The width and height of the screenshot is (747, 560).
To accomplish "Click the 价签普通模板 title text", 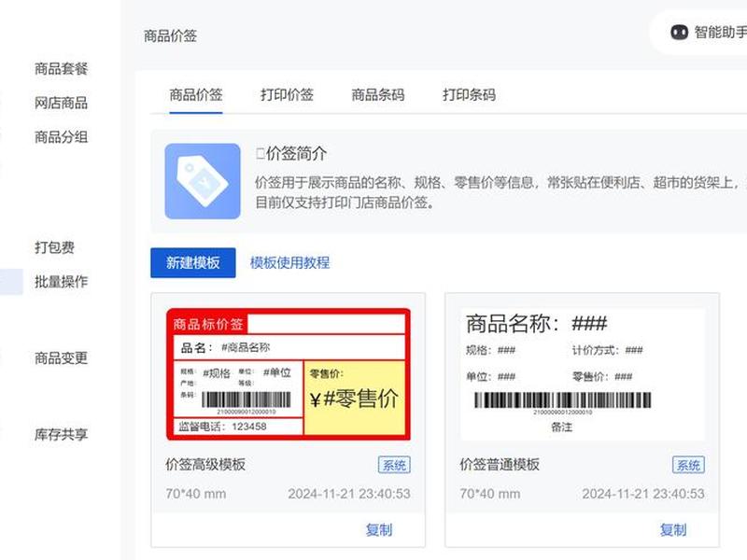I will pyautogui.click(x=500, y=464).
